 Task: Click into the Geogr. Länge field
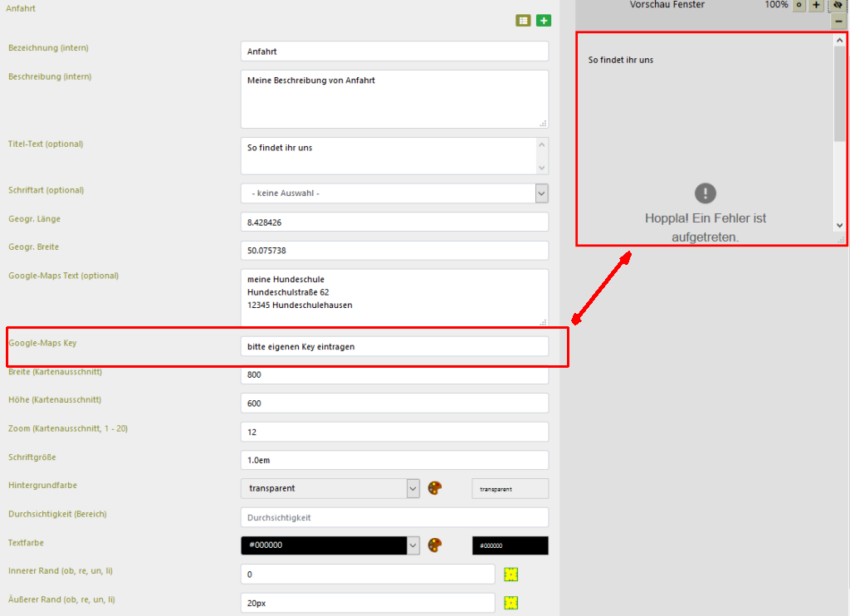click(x=394, y=222)
